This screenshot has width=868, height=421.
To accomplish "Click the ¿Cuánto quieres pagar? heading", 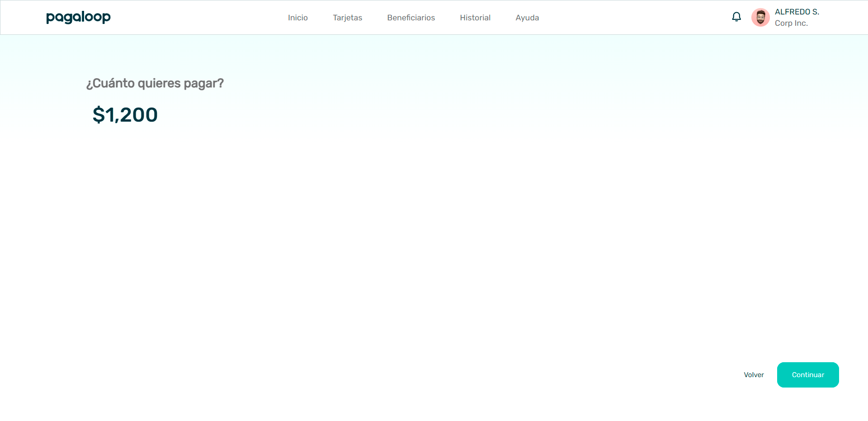I will pyautogui.click(x=155, y=83).
